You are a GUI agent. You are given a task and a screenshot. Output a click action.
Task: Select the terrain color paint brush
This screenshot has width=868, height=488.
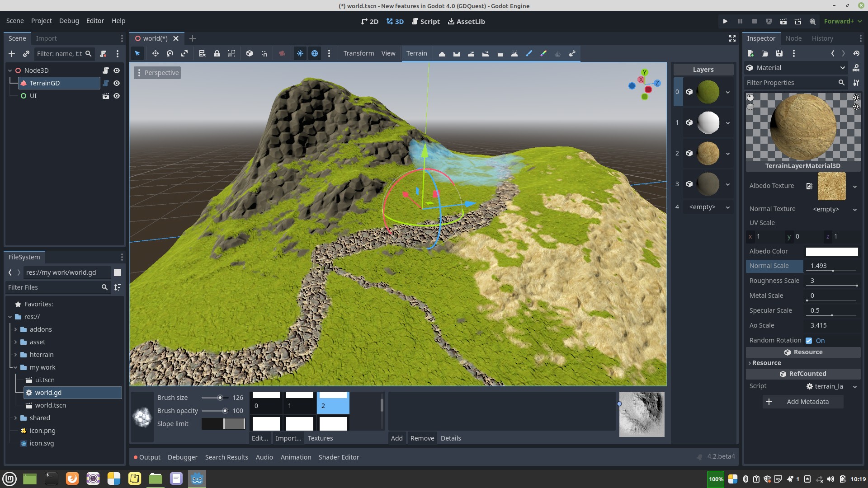[x=543, y=54]
